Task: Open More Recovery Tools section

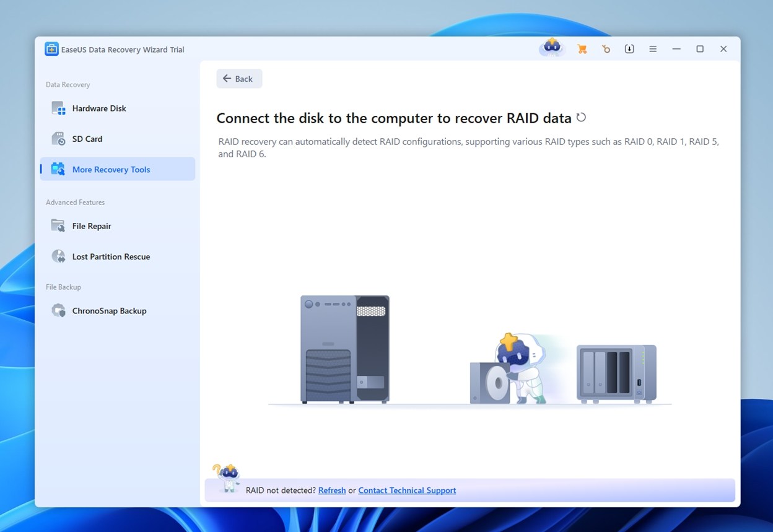Action: coord(118,169)
